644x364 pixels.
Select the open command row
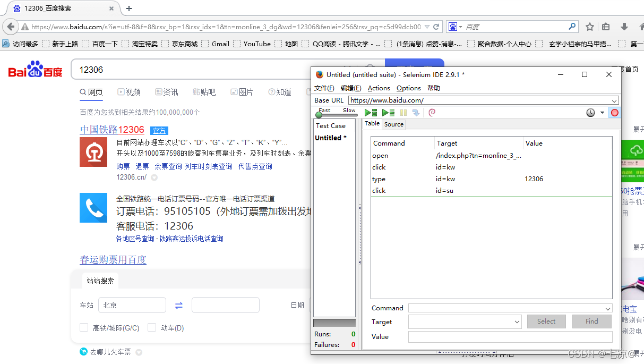click(491, 156)
